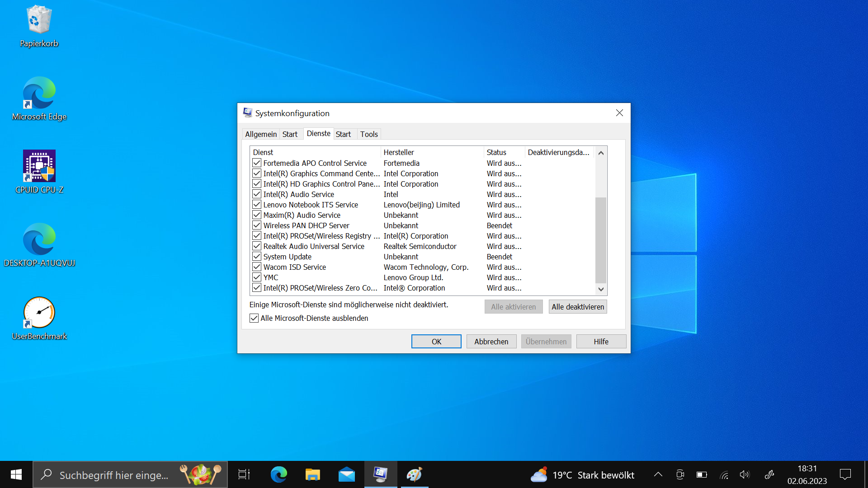Viewport: 868px width, 488px height.
Task: Click the Abbrechen button
Action: (x=491, y=342)
